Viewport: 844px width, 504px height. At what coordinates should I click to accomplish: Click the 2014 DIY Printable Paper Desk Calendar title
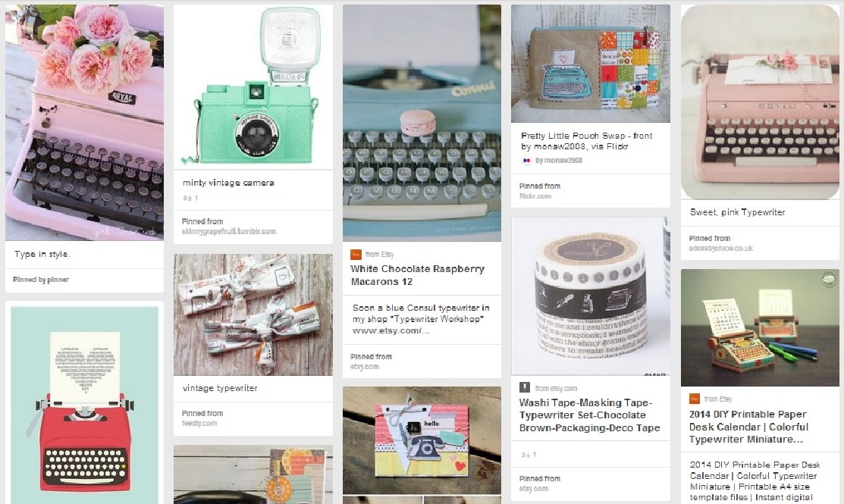coord(748,427)
